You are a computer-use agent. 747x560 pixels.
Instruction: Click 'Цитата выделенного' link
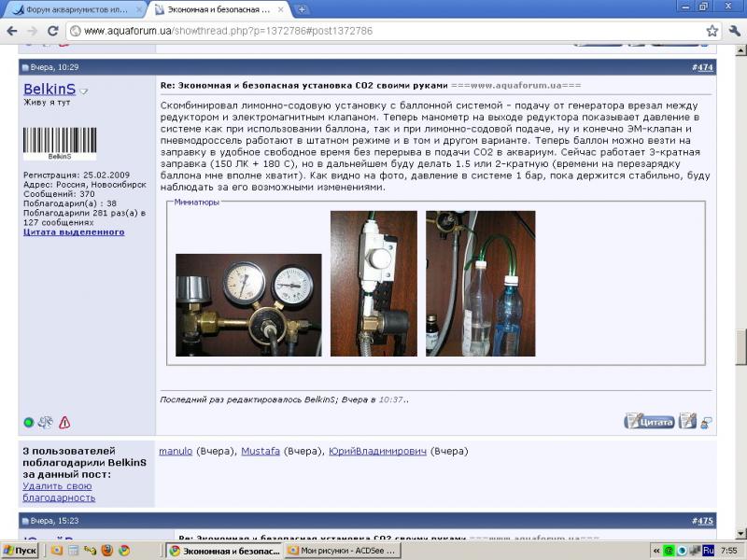74,231
